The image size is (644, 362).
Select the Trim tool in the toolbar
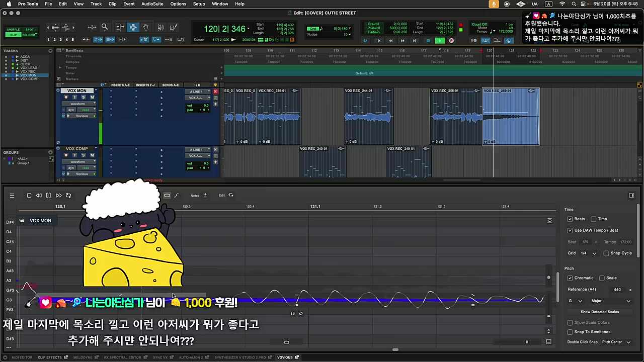(120, 27)
